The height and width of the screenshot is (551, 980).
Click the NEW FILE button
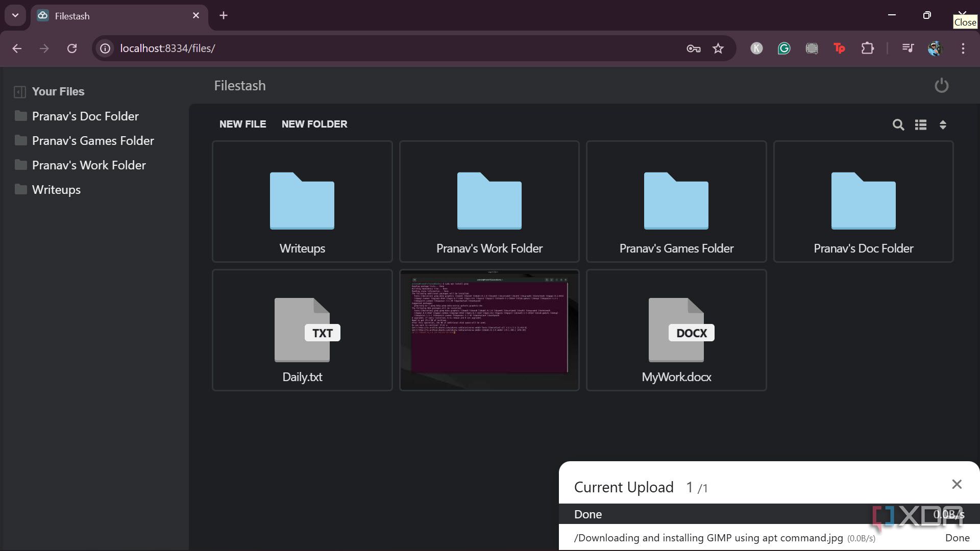point(242,124)
